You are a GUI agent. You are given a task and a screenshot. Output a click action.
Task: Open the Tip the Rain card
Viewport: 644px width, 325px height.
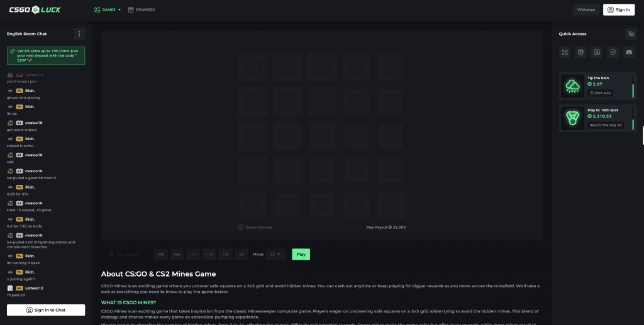pyautogui.click(x=597, y=86)
